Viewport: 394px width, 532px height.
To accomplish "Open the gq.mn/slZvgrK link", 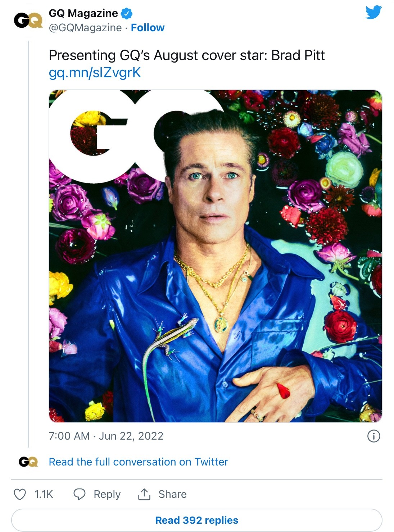I will pos(95,73).
